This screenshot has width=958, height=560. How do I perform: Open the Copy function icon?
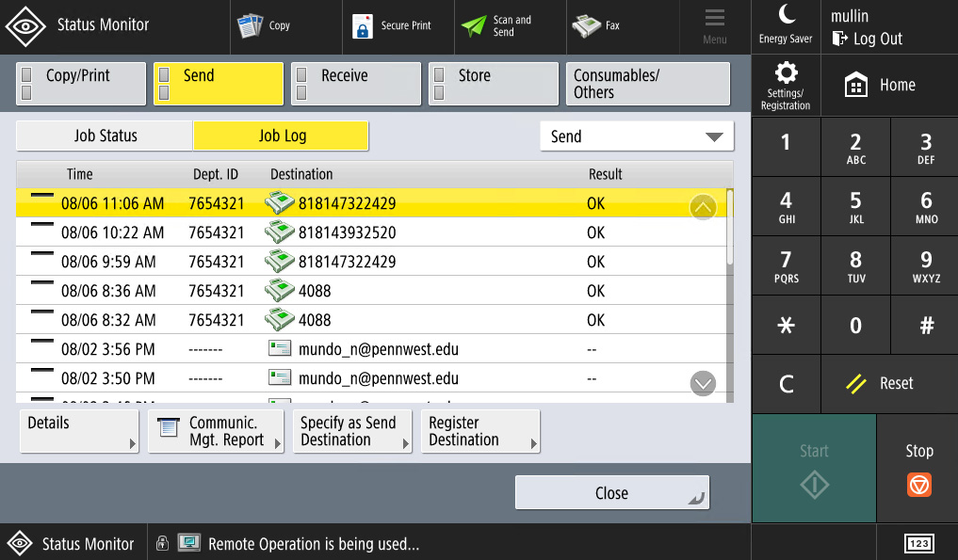tap(250, 25)
